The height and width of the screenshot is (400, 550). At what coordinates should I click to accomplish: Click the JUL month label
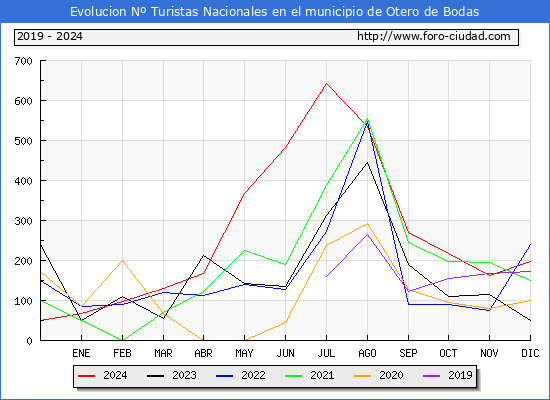coord(326,353)
